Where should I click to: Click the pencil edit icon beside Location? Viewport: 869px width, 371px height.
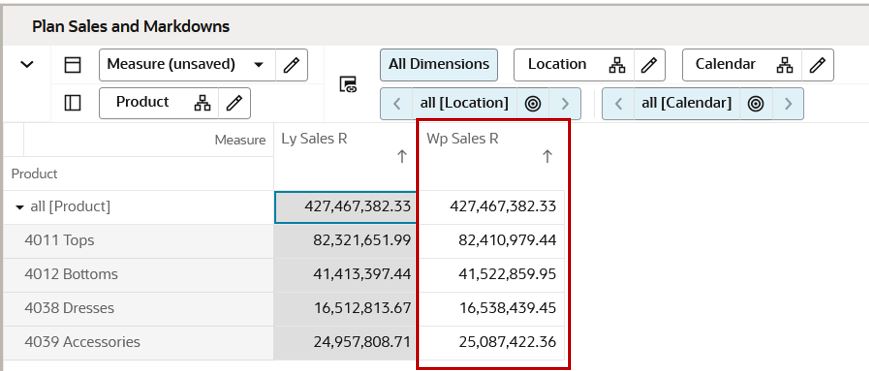pyautogui.click(x=649, y=65)
